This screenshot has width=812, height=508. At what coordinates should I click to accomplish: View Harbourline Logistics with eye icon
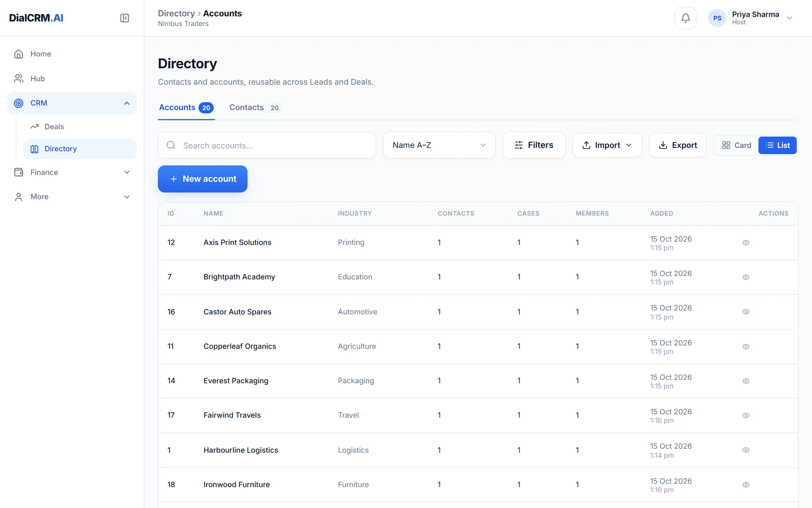tap(745, 450)
